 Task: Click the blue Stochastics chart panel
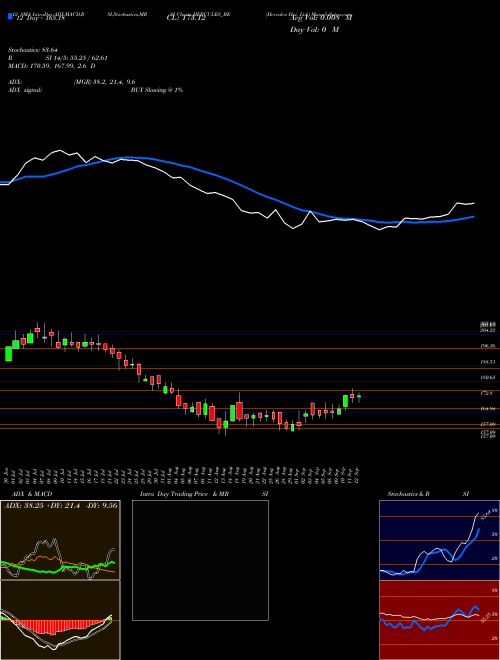coord(439,540)
